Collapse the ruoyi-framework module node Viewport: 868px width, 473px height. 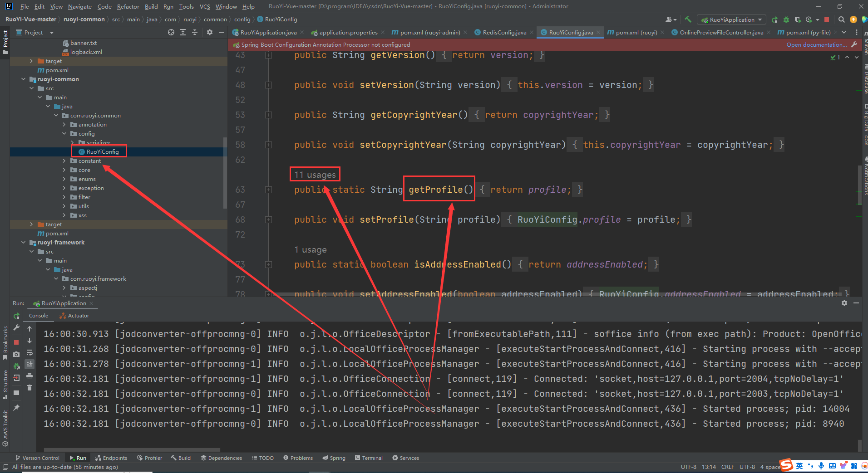pos(23,243)
